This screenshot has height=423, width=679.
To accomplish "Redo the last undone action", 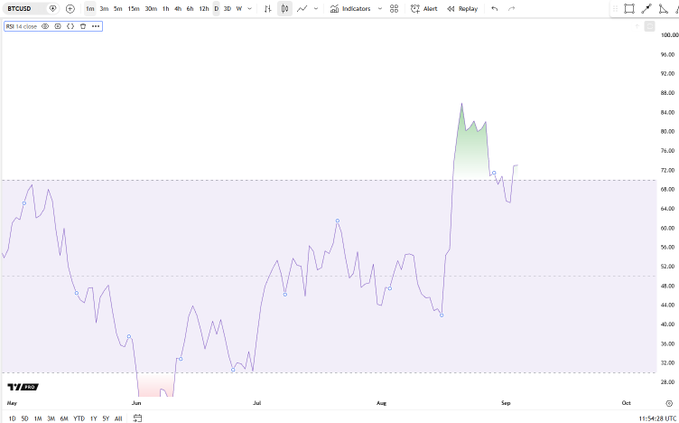I will [511, 9].
